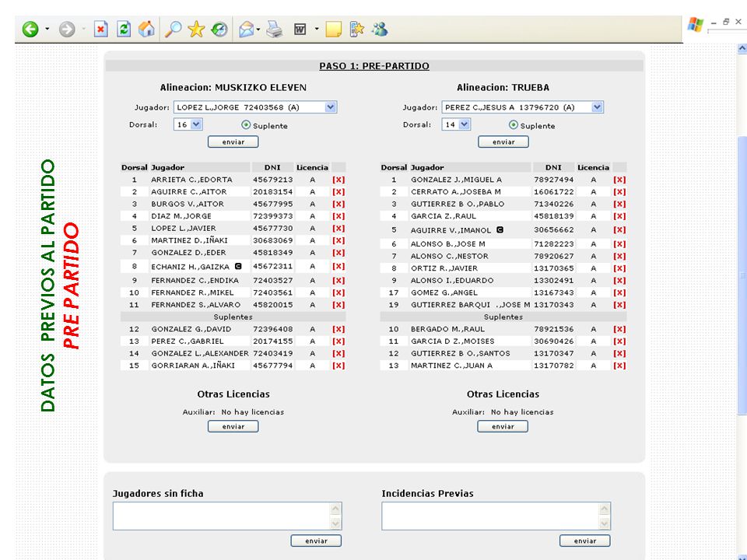Open the Back button's history arrow
Viewport: 747px width, 560px height.
pyautogui.click(x=47, y=29)
